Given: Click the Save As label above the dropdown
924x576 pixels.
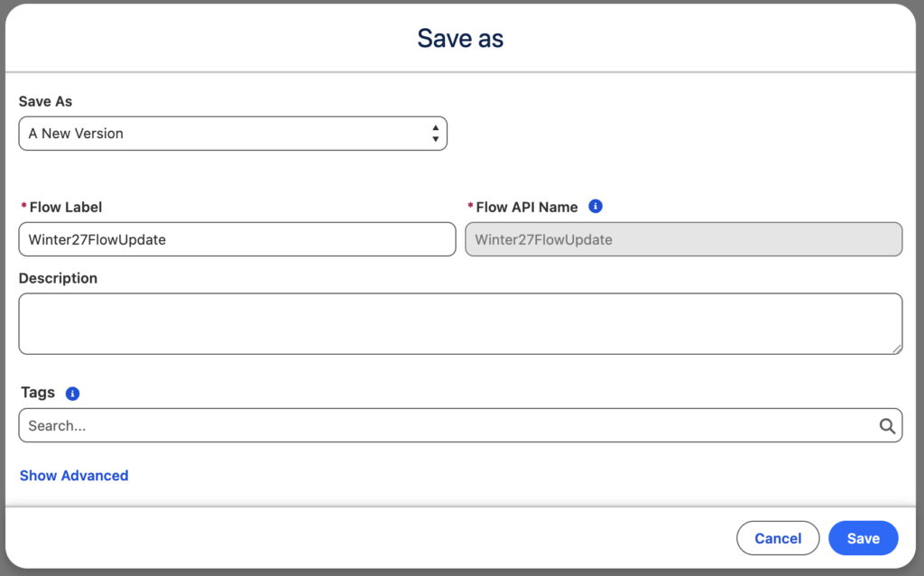Looking at the screenshot, I should (45, 101).
